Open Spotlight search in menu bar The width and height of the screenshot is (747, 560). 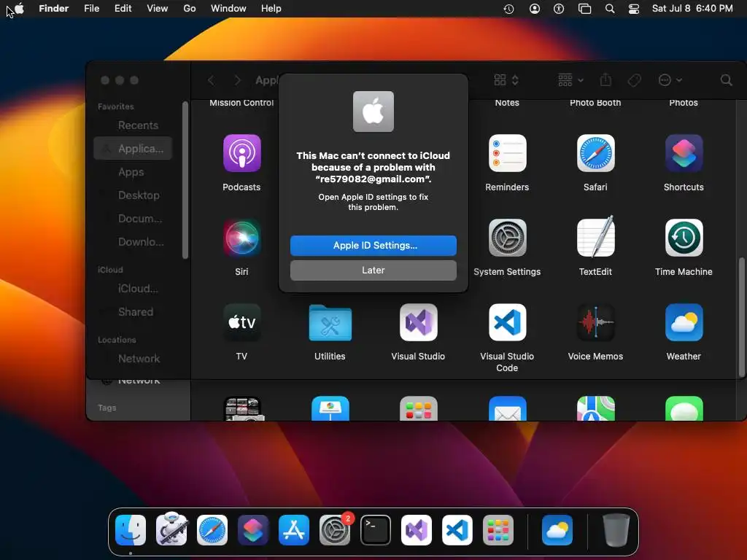(609, 9)
